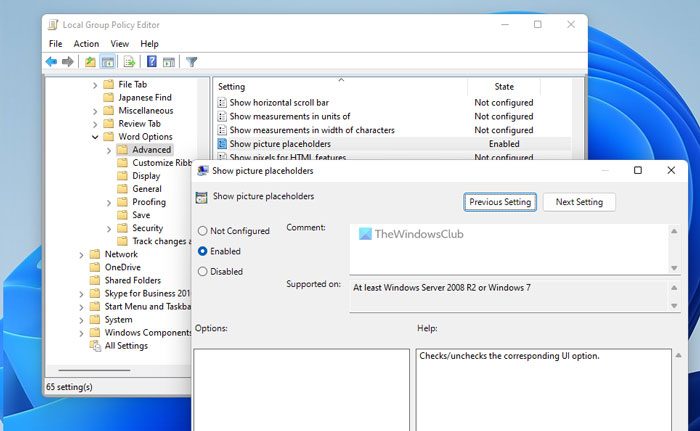Open the blue Help book icon
The image size is (700, 431).
click(152, 61)
